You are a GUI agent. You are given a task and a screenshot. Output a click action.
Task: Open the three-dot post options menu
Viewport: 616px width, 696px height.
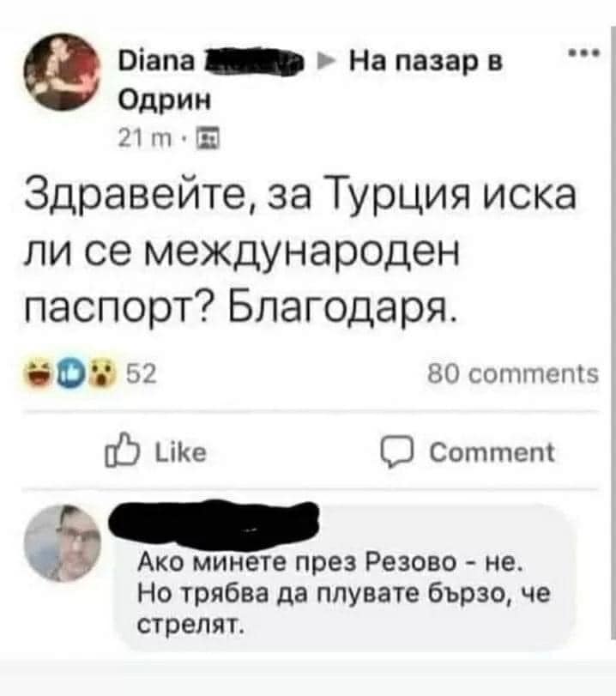584,54
